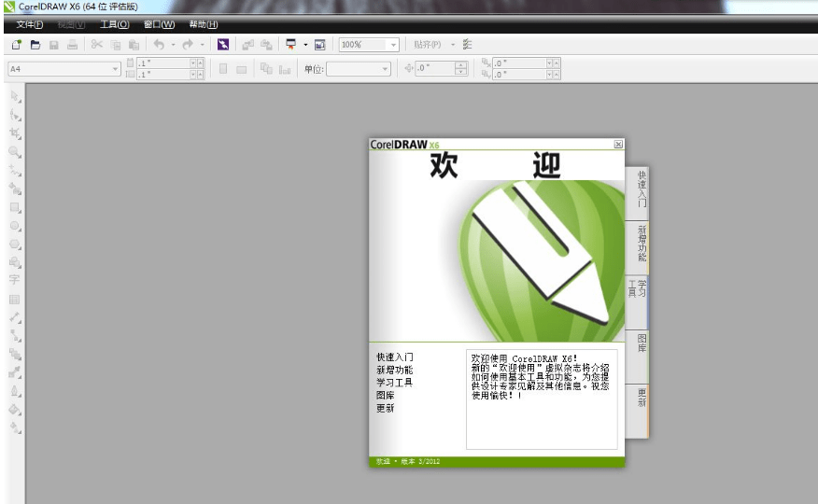818x504 pixels.
Task: Open the application launcher icon
Action: pyautogui.click(x=292, y=44)
